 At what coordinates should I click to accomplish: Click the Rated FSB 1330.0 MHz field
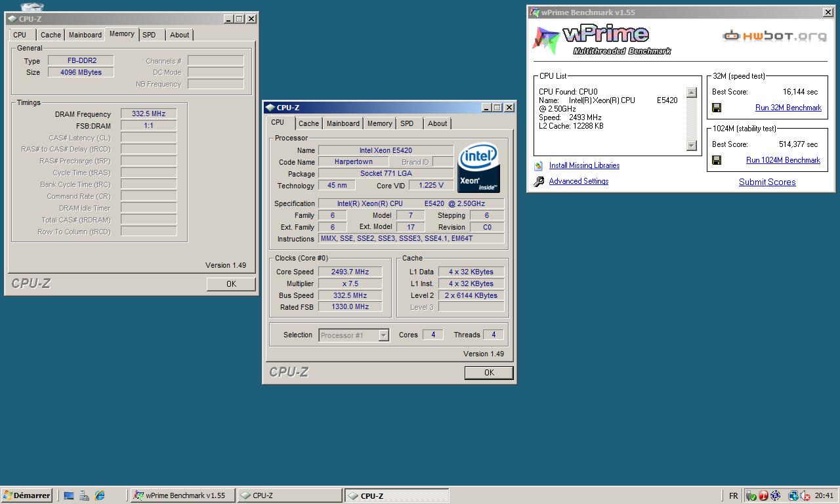[x=350, y=307]
